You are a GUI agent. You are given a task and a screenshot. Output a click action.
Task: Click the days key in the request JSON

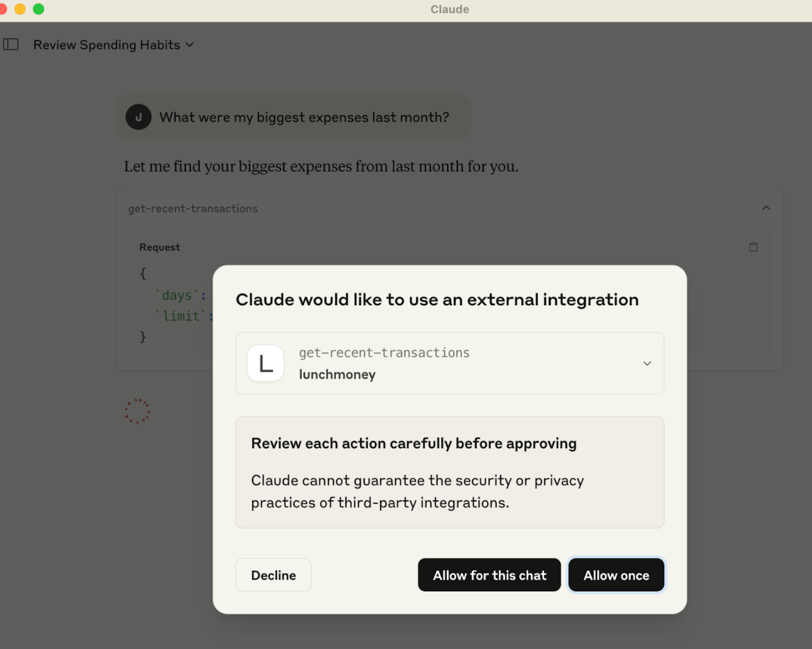177,295
